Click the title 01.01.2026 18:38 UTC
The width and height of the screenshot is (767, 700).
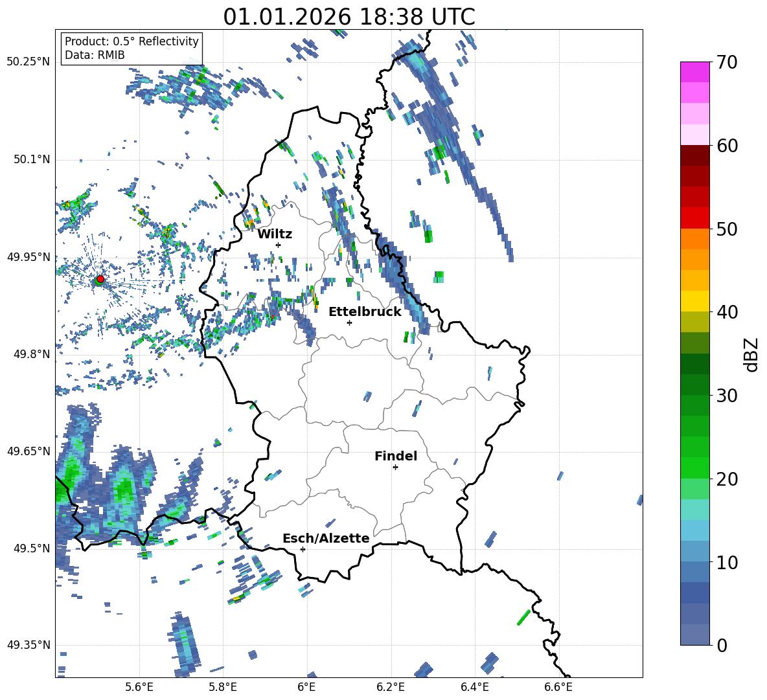click(349, 17)
